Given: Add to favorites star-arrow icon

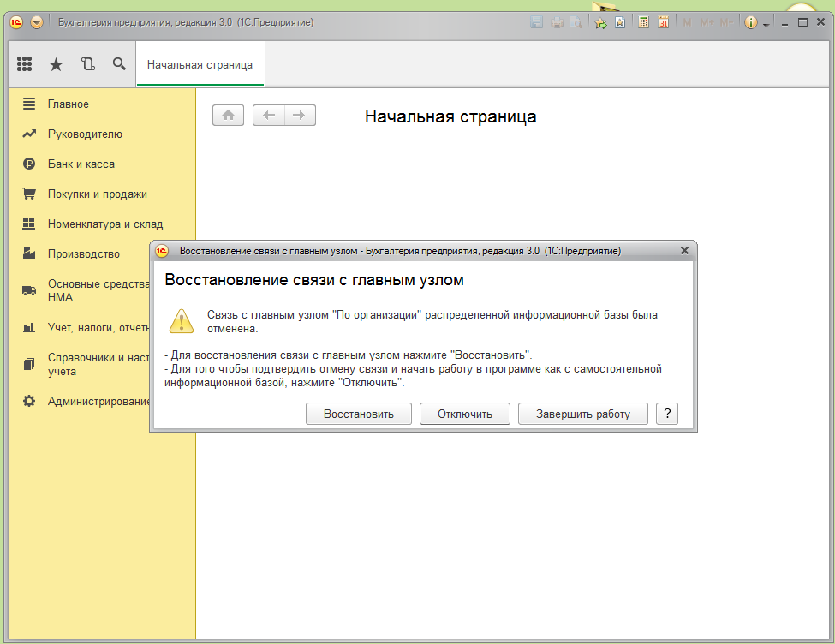Looking at the screenshot, I should coord(600,23).
